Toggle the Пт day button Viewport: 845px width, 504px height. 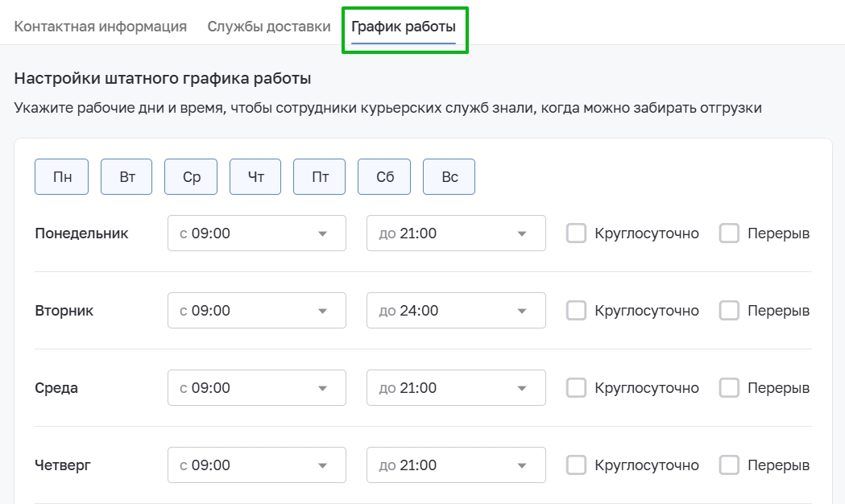point(320,176)
